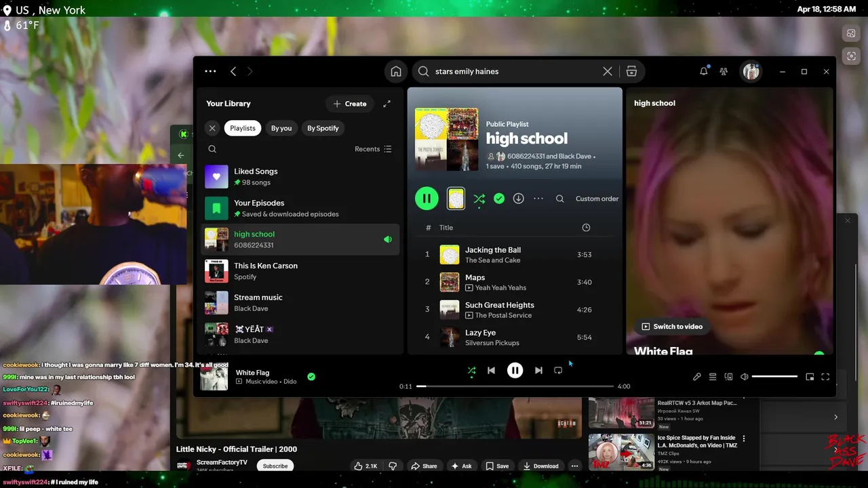Skip to the previous track
This screenshot has height=488, width=868.
point(491,371)
